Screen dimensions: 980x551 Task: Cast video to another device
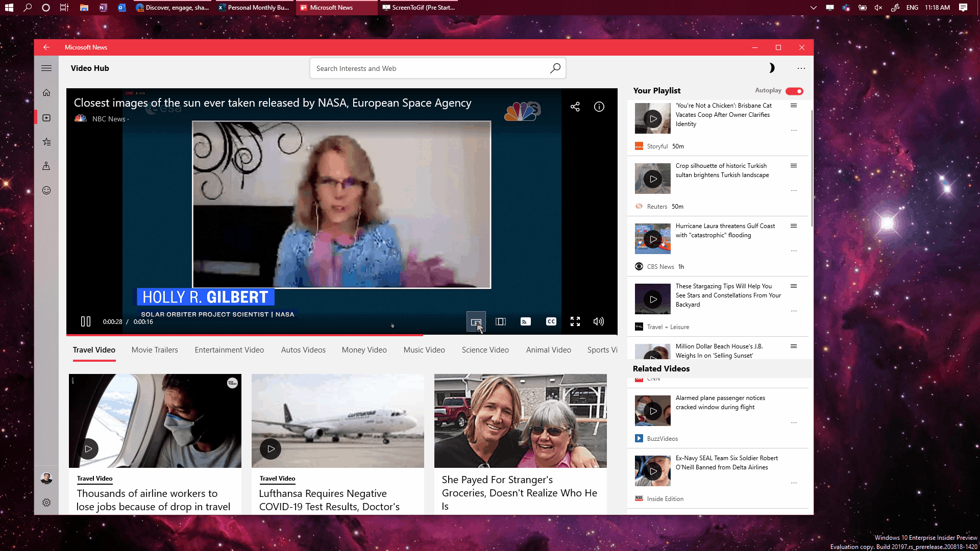[x=526, y=321]
